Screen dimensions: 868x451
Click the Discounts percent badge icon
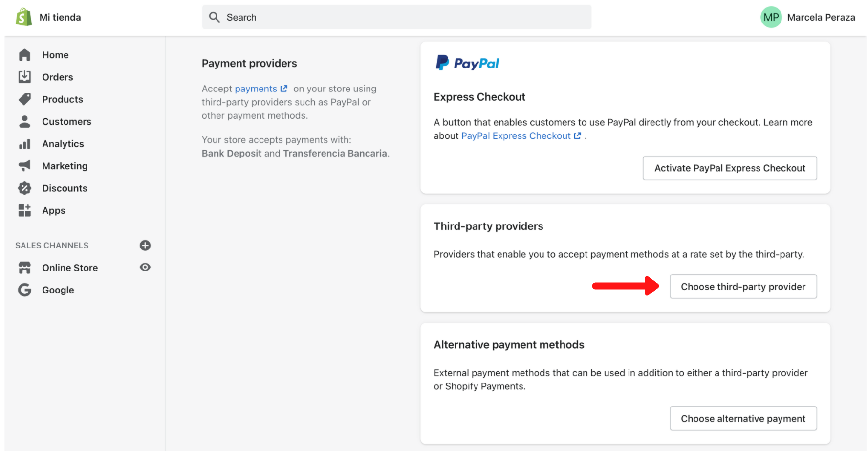pyautogui.click(x=24, y=188)
